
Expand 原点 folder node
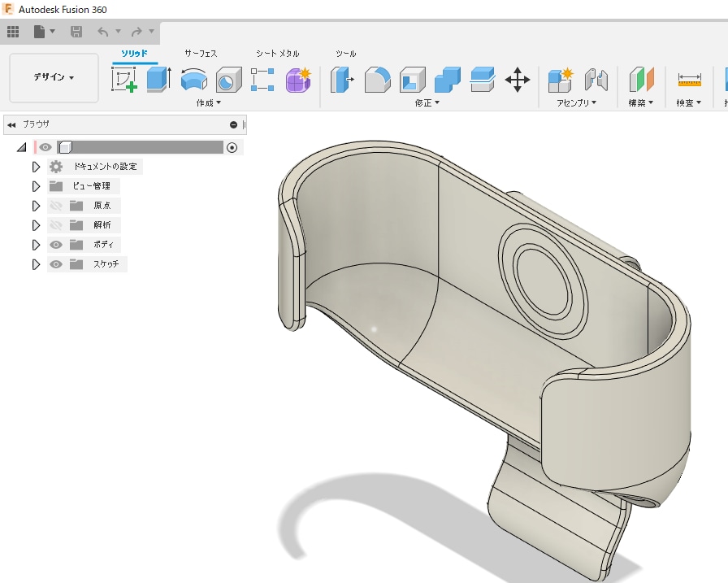click(x=36, y=206)
